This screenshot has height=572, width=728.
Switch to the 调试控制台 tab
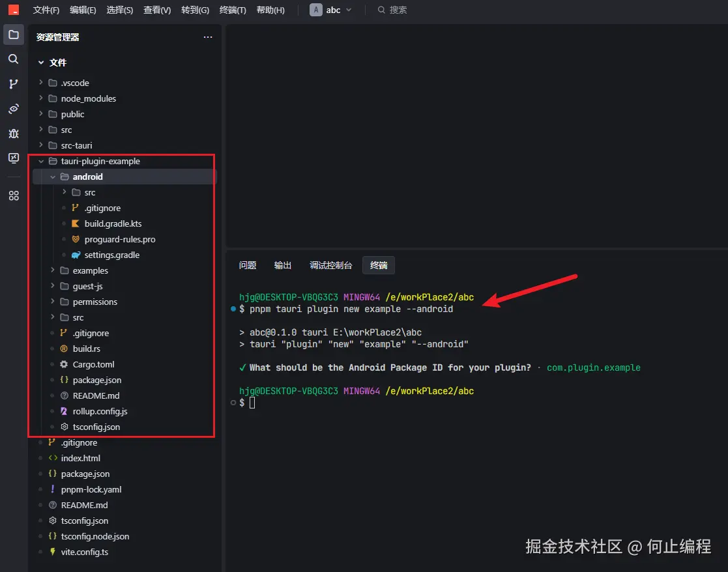[x=331, y=265]
